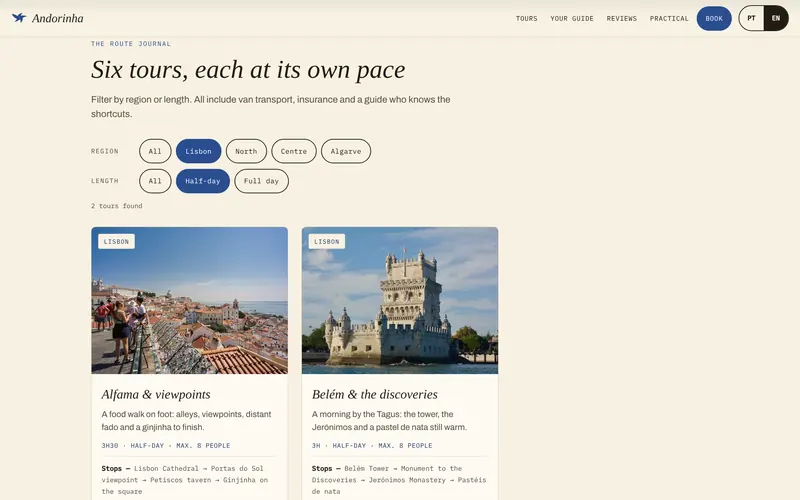Click '3H30 · HALF-DAY · MAX. 8 PEOPLE' text
Viewport: 800px width, 500px height.
(x=165, y=445)
